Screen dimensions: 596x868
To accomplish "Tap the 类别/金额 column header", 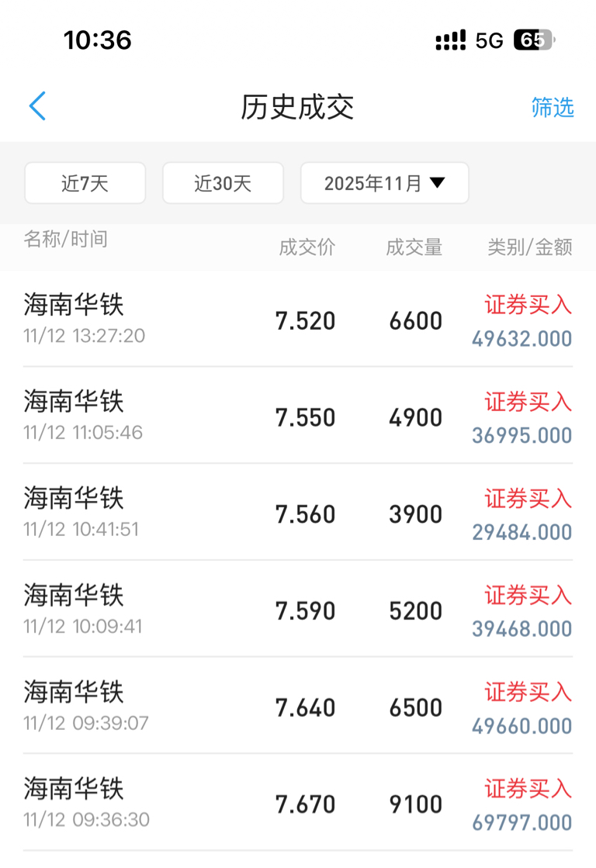I will (x=530, y=247).
